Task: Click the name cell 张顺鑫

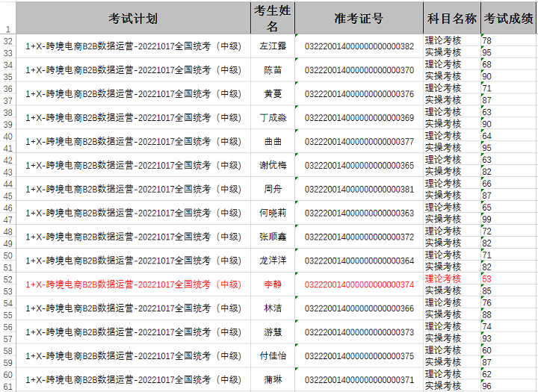Action: 273,237
